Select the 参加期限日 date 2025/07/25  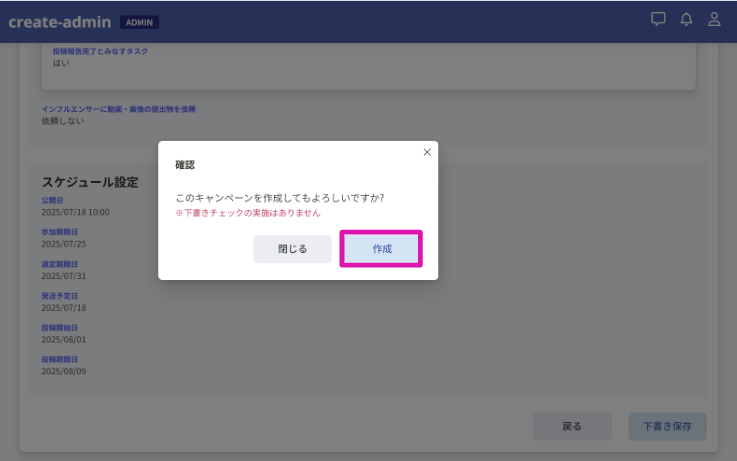pos(64,243)
